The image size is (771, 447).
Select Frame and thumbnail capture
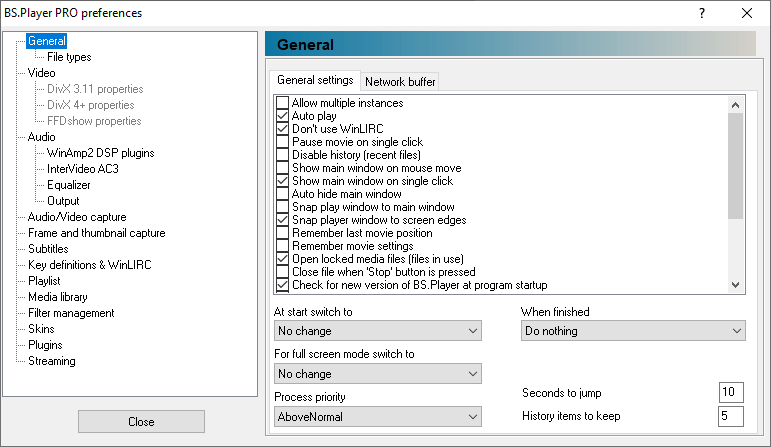tap(96, 233)
